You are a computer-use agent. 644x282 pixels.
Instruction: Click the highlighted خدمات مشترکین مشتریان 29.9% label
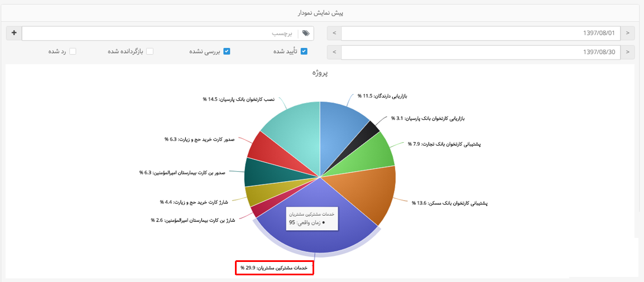click(x=275, y=268)
